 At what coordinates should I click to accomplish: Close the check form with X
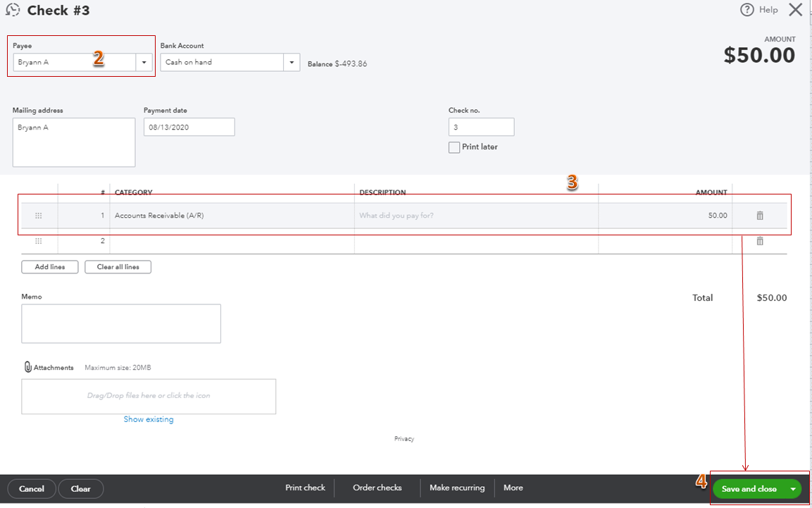[x=795, y=10]
